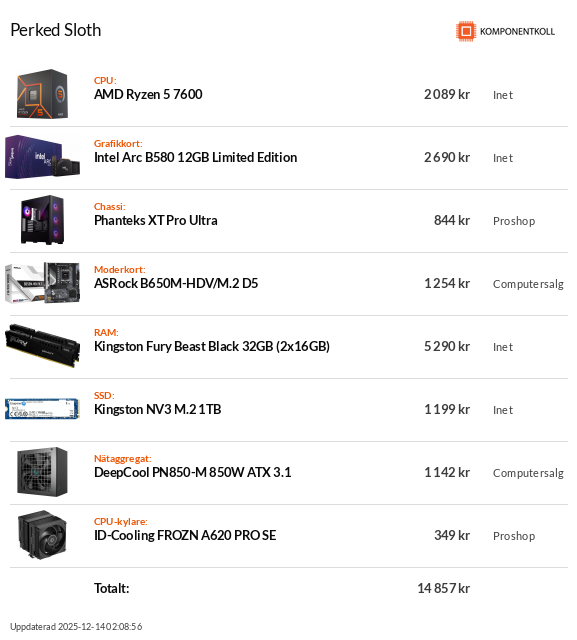Open the Kingston Fury Beast RAM image
Image resolution: width=577 pixels, height=640 pixels.
(42, 346)
